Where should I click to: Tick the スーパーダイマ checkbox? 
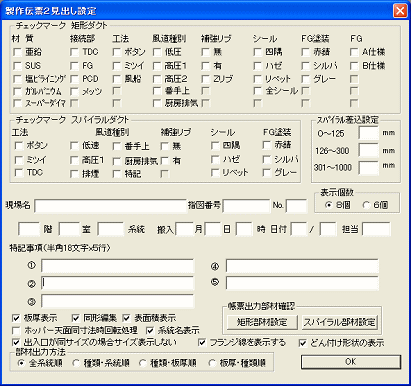click(x=17, y=103)
